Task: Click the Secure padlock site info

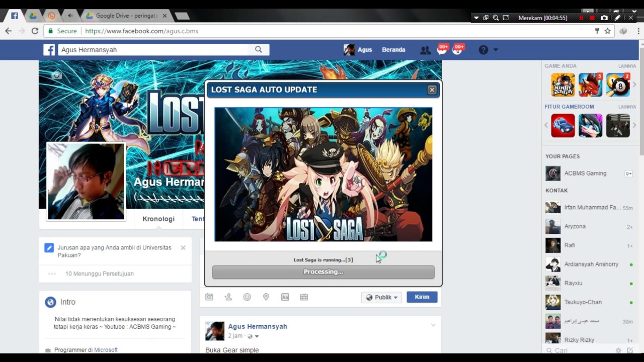Action: pyautogui.click(x=62, y=31)
